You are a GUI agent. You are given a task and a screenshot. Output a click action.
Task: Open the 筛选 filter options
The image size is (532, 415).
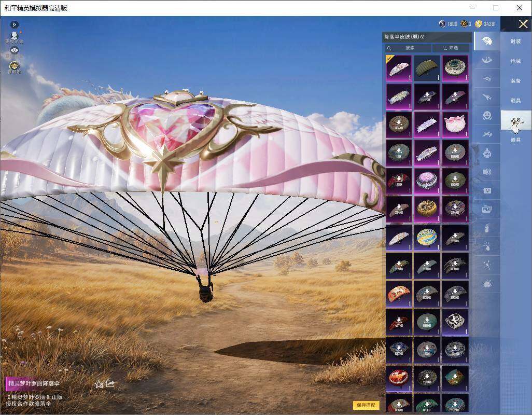tap(451, 48)
